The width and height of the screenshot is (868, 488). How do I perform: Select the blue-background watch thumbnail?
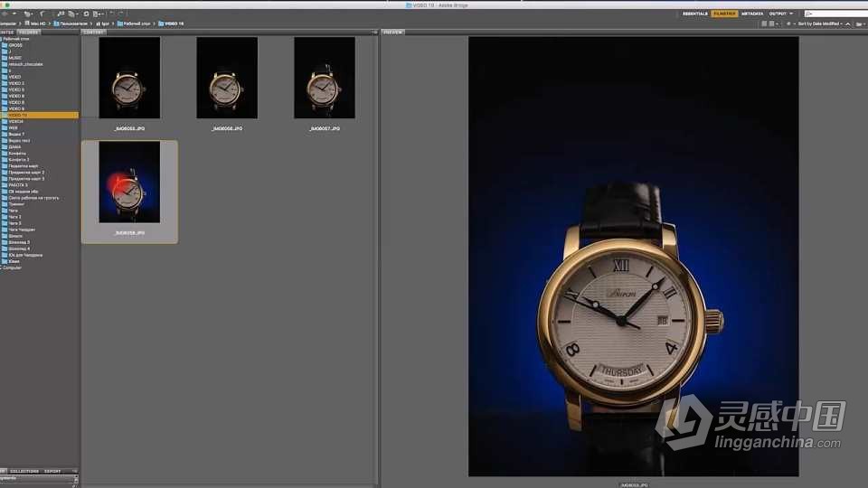129,182
